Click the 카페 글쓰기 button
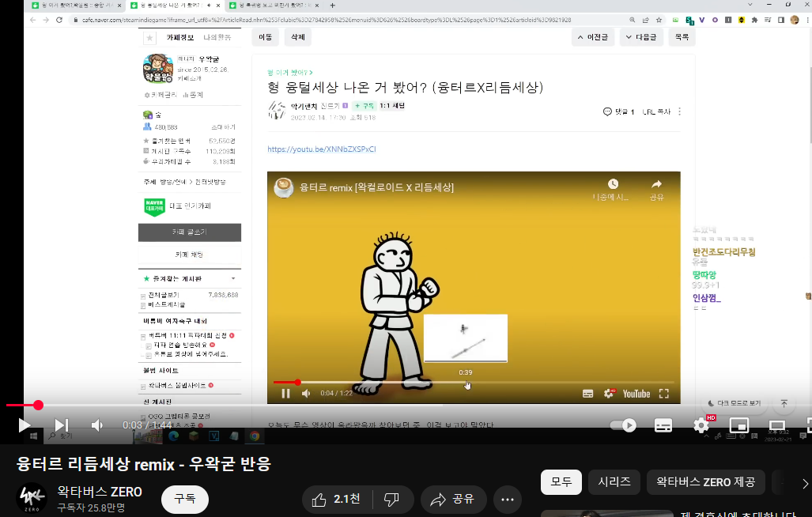812x517 pixels. pyautogui.click(x=190, y=232)
